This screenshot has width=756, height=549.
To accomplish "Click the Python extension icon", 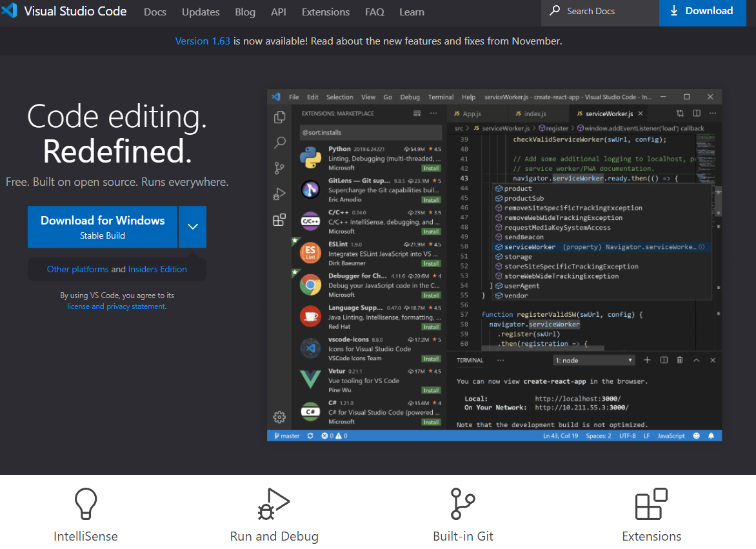I will 310,157.
